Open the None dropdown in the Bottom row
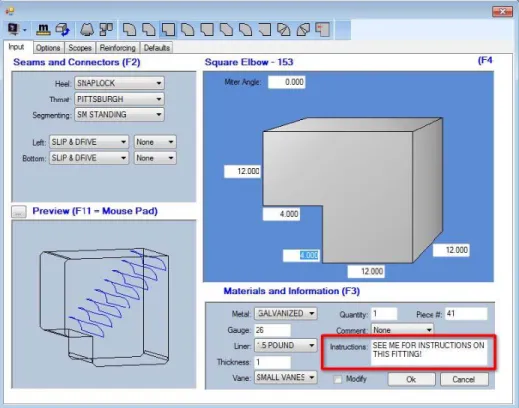 tap(155, 158)
